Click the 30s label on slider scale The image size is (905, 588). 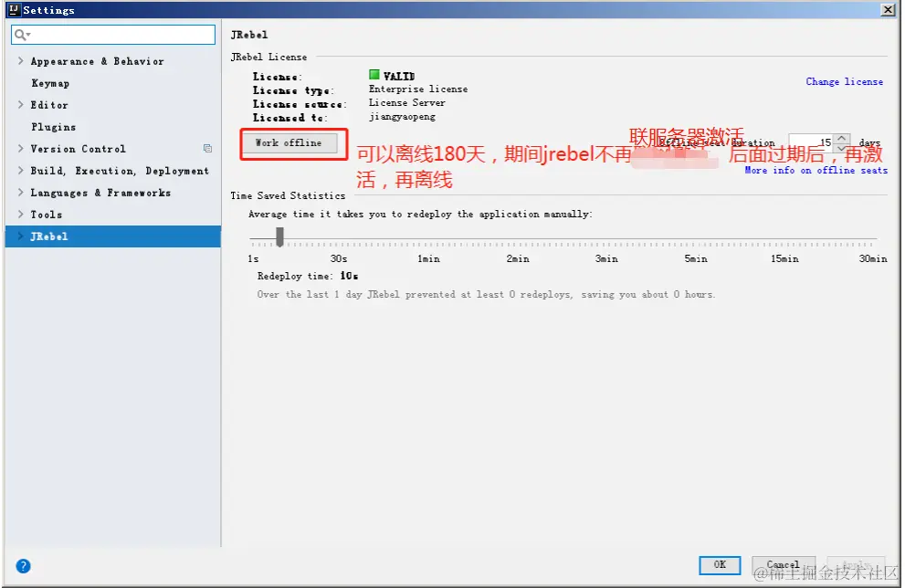tap(339, 258)
